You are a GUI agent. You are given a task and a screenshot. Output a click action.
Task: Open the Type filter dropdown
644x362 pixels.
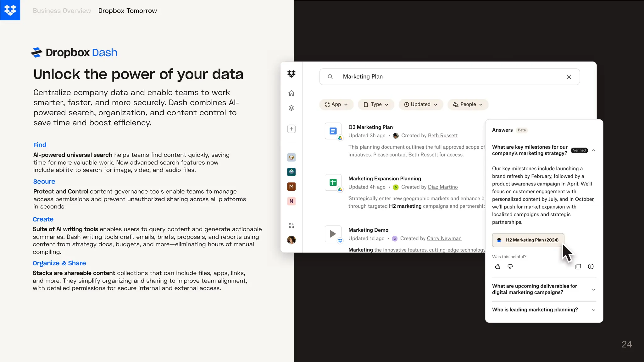376,104
